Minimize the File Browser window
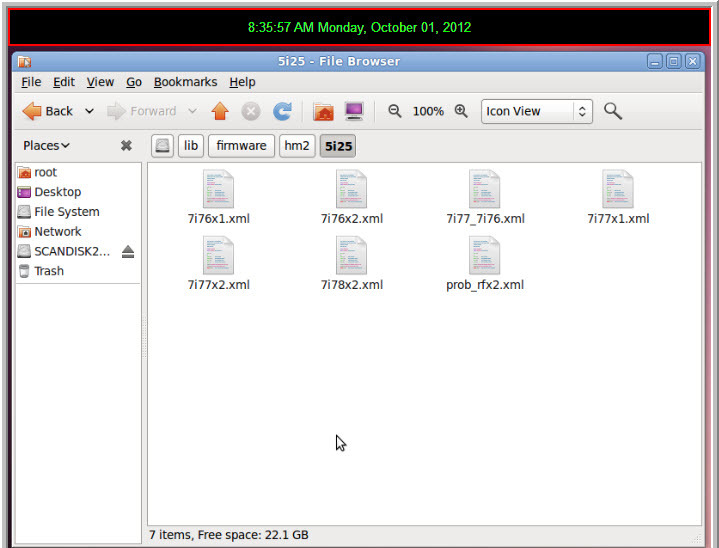 tap(654, 61)
